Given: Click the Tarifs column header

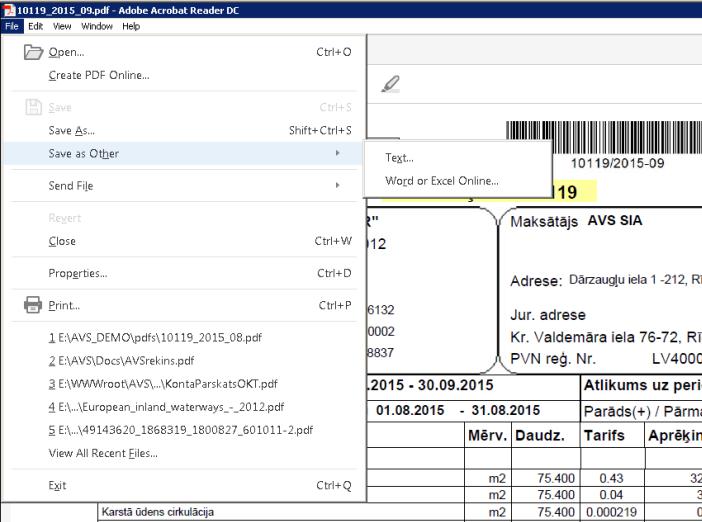Looking at the screenshot, I should (604, 436).
